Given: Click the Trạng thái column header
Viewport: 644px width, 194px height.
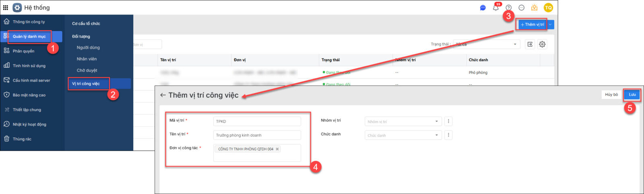Looking at the screenshot, I should click(x=330, y=60).
